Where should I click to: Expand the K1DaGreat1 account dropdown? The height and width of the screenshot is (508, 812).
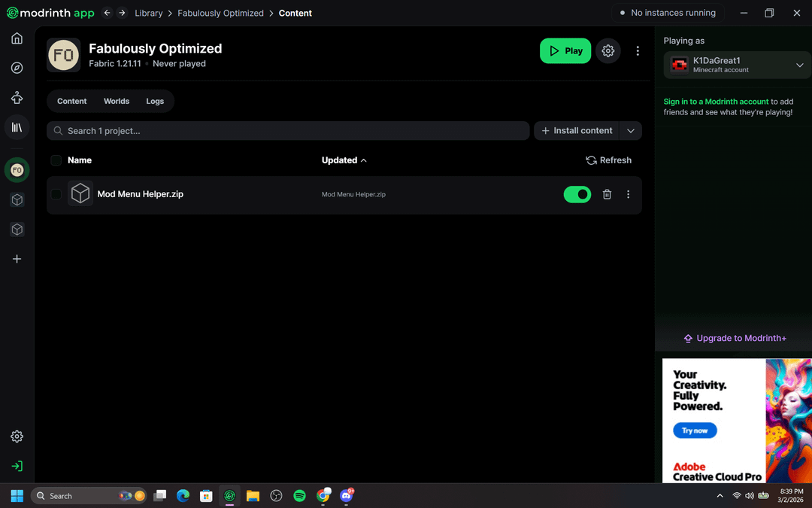[x=799, y=65]
